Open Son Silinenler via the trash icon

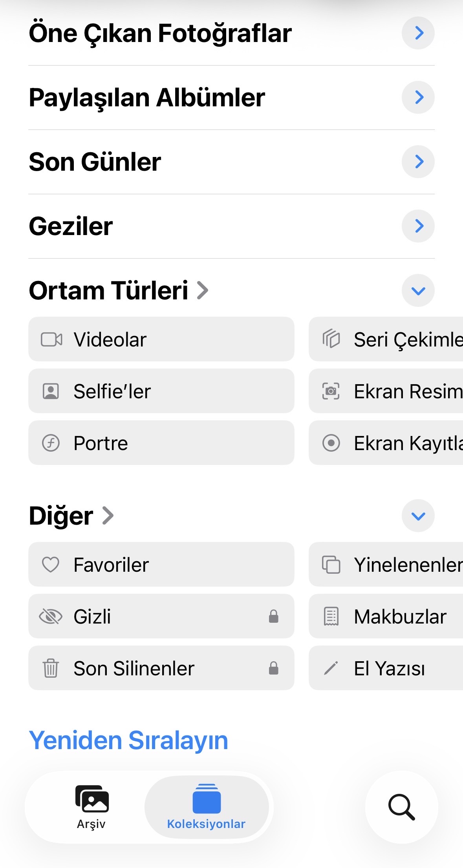pyautogui.click(x=51, y=668)
